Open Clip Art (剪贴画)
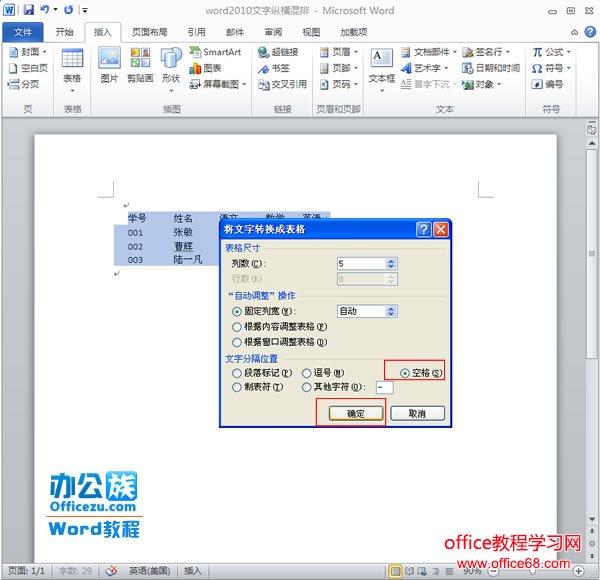Screen dimensions: 600x580 click(x=140, y=65)
